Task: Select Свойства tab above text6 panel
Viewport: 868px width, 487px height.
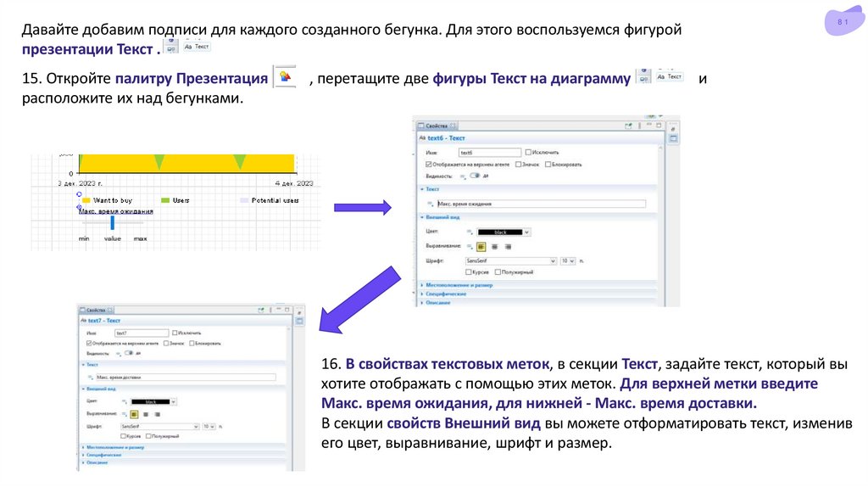Action: (437, 126)
